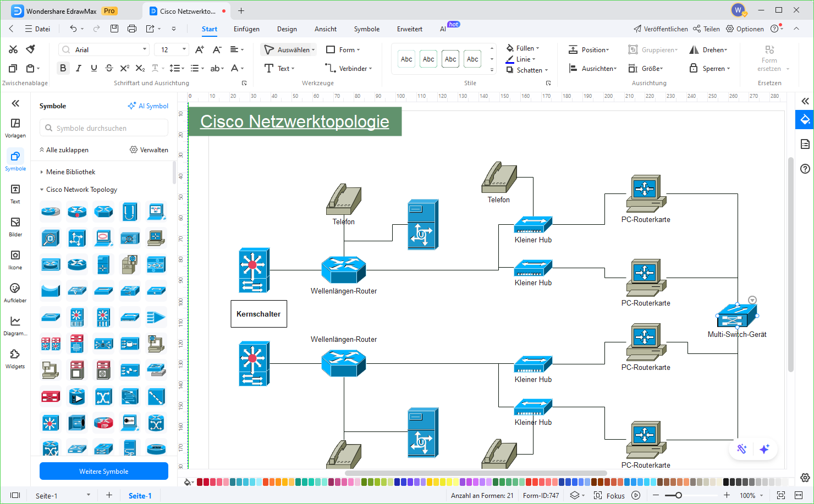Open Aufkleber panel in left sidebar
The image size is (814, 504).
point(15,292)
